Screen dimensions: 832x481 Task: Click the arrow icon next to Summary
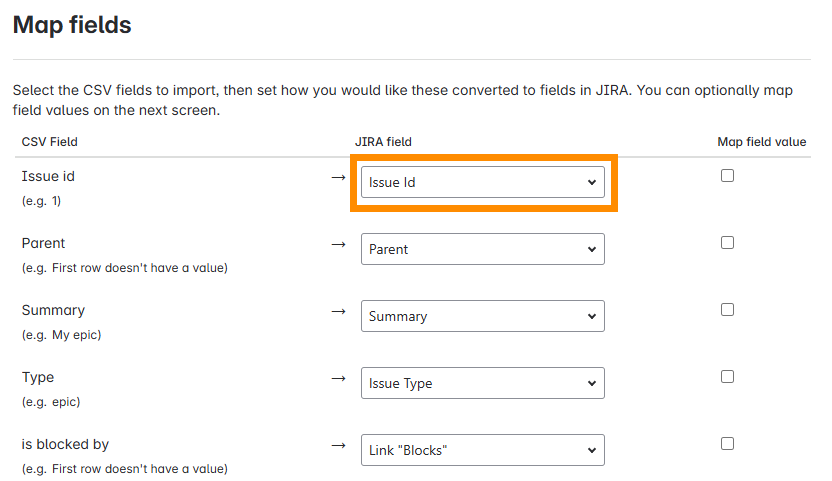[x=338, y=311]
